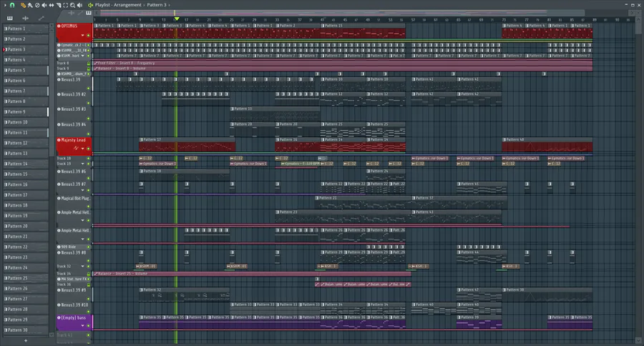Mute the (Empty) bass track
Screen dimensions: 644x346
88,326
